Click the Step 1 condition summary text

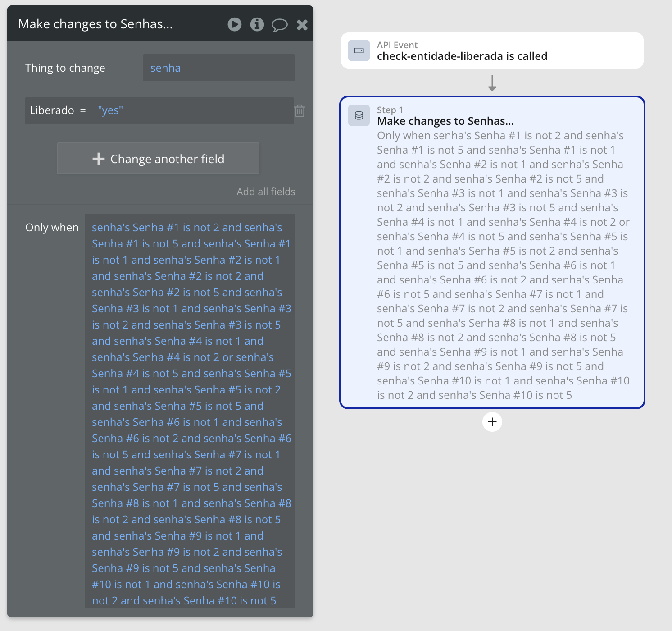[503, 265]
